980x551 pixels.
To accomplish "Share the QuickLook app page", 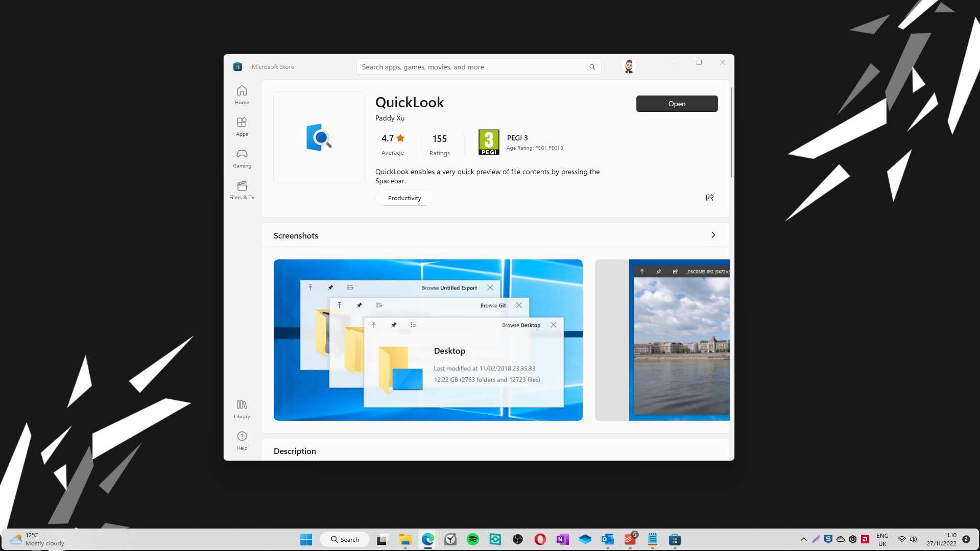I will [709, 198].
